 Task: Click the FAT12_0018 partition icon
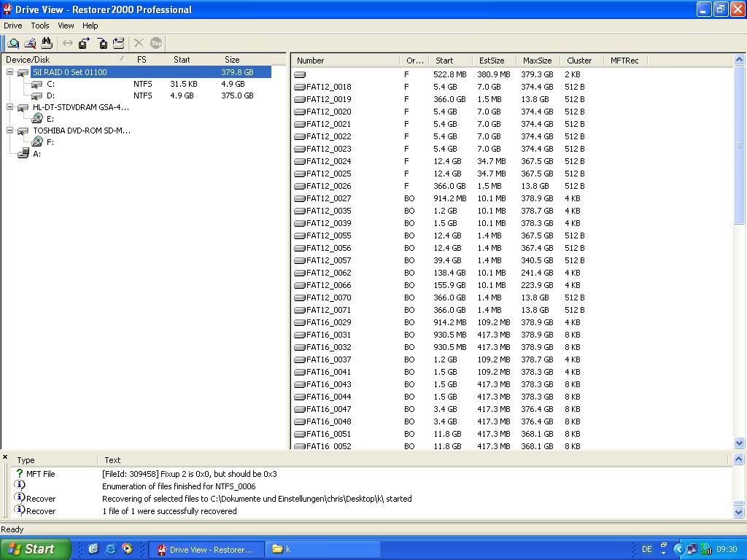pyautogui.click(x=300, y=87)
